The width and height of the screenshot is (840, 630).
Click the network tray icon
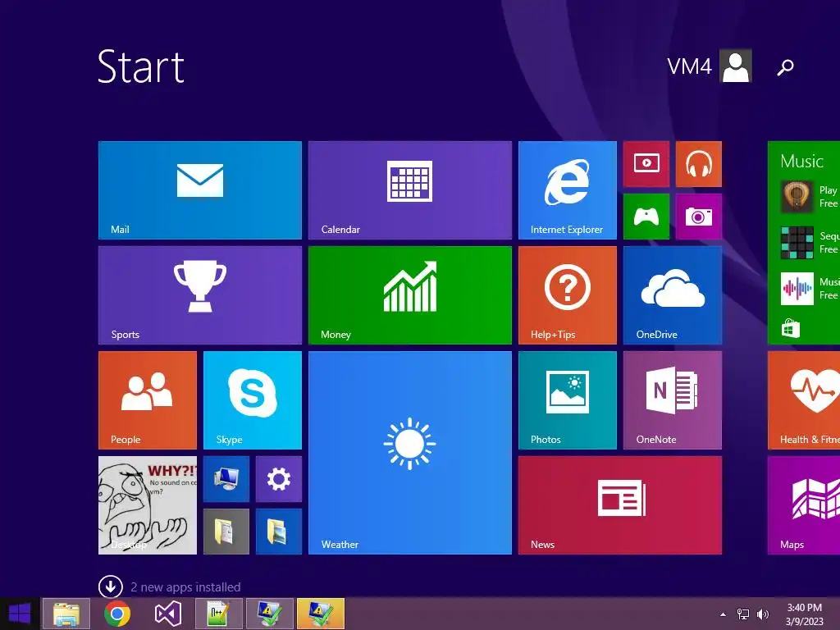[x=743, y=614]
